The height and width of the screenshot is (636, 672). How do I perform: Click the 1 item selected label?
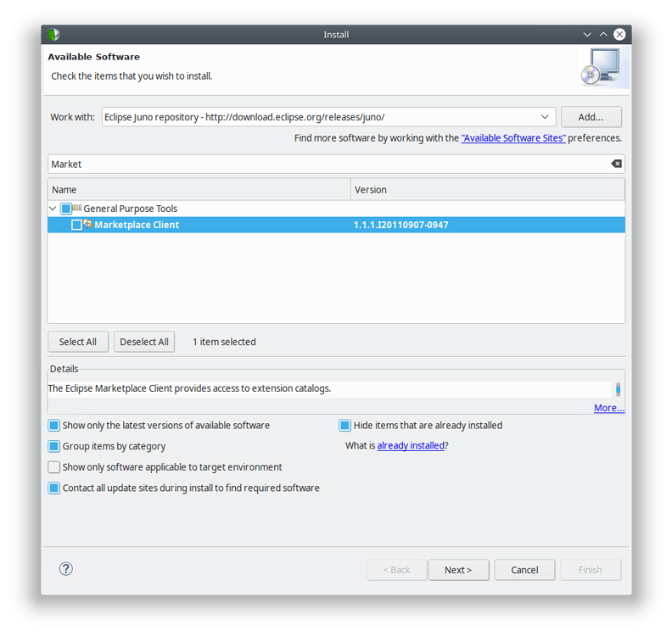tap(224, 342)
